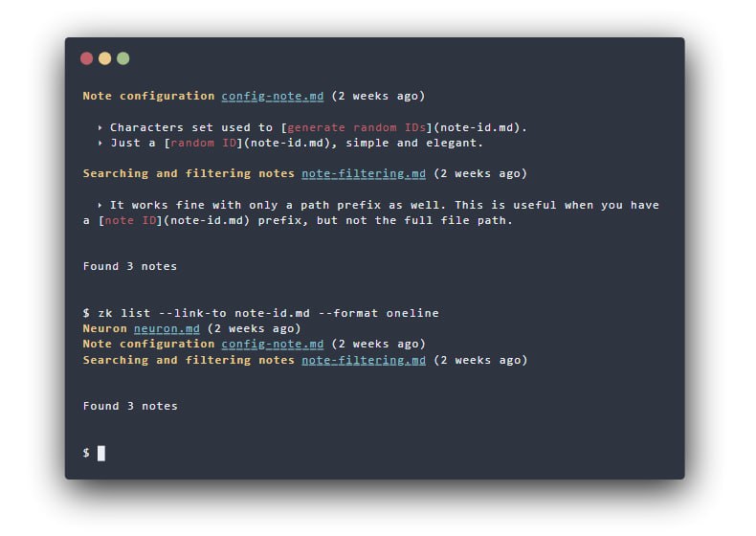
Task: Click the red close window button
Action: [87, 58]
